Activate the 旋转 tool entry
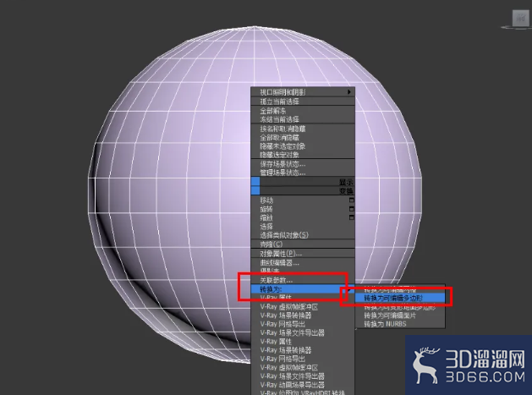Image resolution: width=532 pixels, height=395 pixels. point(303,209)
